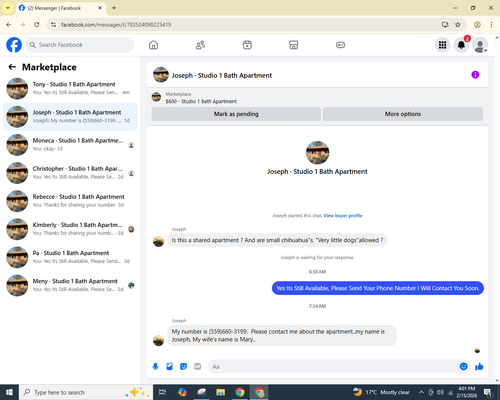This screenshot has height=400, width=500.
Task: Open the emoji picker in message box
Action: coord(463,367)
